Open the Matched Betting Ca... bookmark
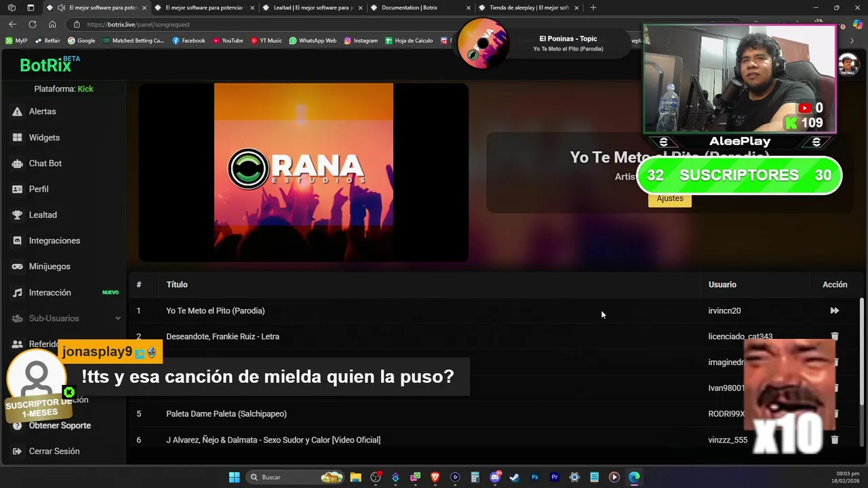 tap(133, 41)
